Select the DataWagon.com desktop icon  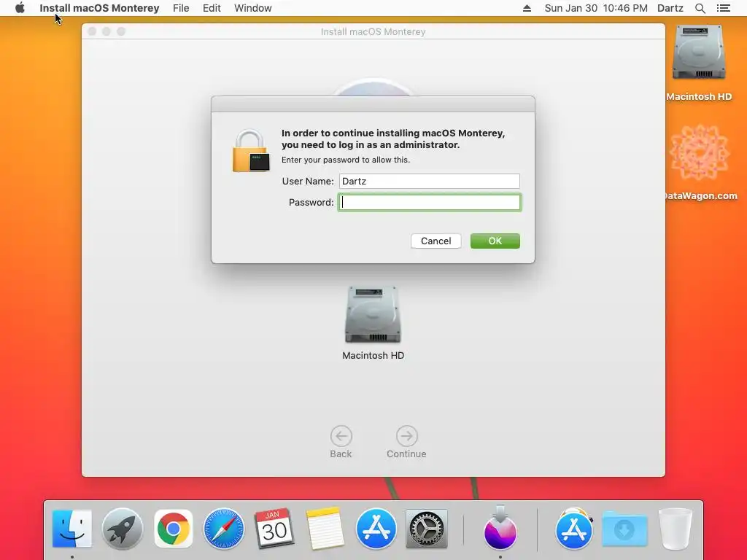tap(699, 162)
